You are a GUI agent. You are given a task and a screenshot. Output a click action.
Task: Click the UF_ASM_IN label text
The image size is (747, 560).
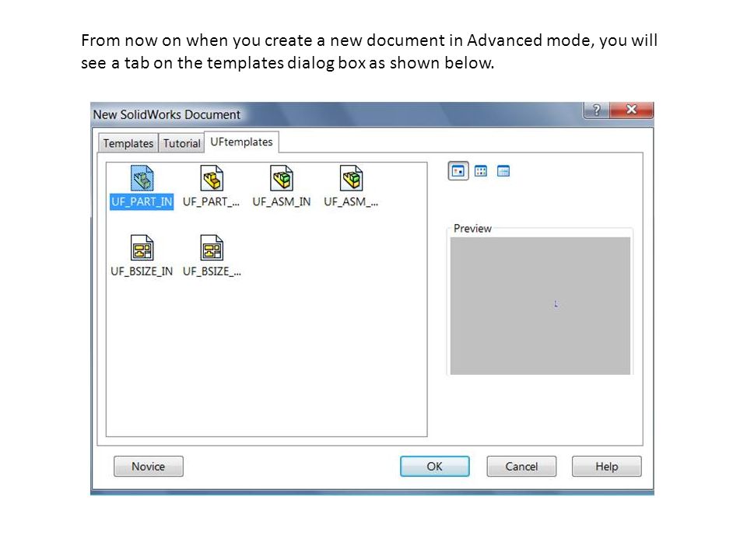tap(282, 202)
